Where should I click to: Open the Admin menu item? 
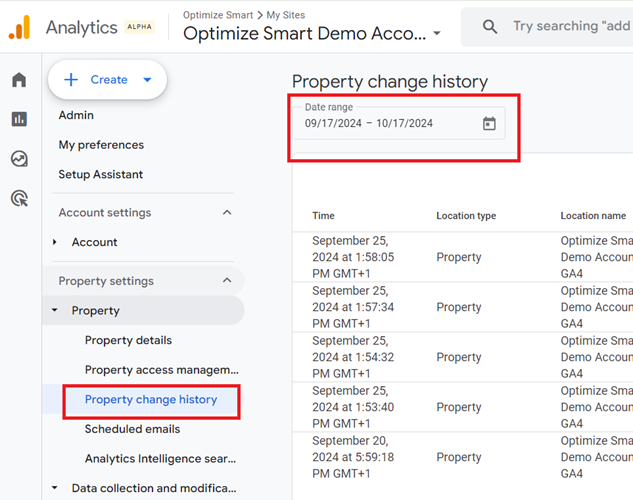[x=76, y=115]
